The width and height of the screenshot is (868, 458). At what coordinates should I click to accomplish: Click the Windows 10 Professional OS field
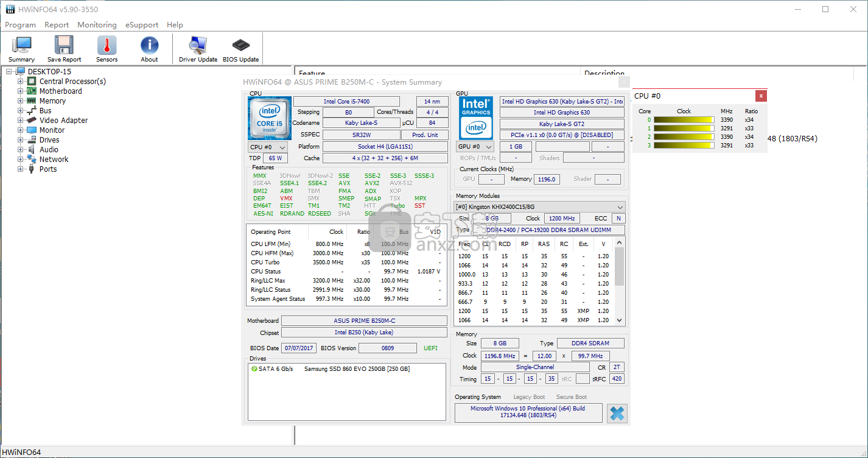528,412
